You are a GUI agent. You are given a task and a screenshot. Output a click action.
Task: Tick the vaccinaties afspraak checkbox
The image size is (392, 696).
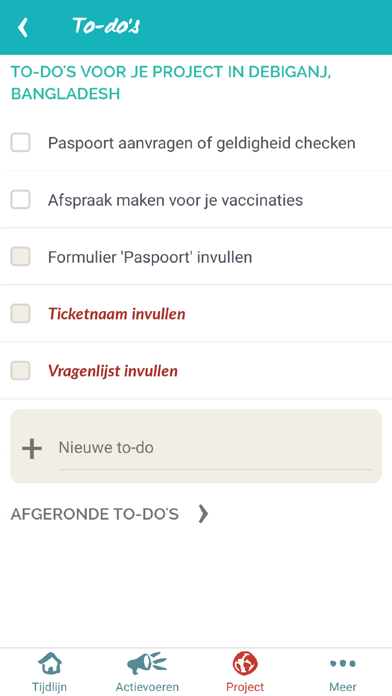(x=20, y=199)
